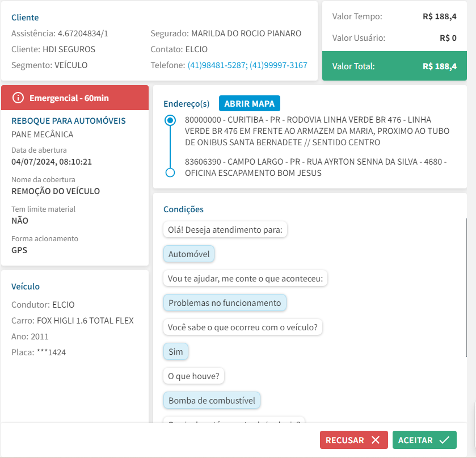Click message 'Vou te ajudar, me conte o que aconteceu:'
476x458 pixels.
point(245,279)
